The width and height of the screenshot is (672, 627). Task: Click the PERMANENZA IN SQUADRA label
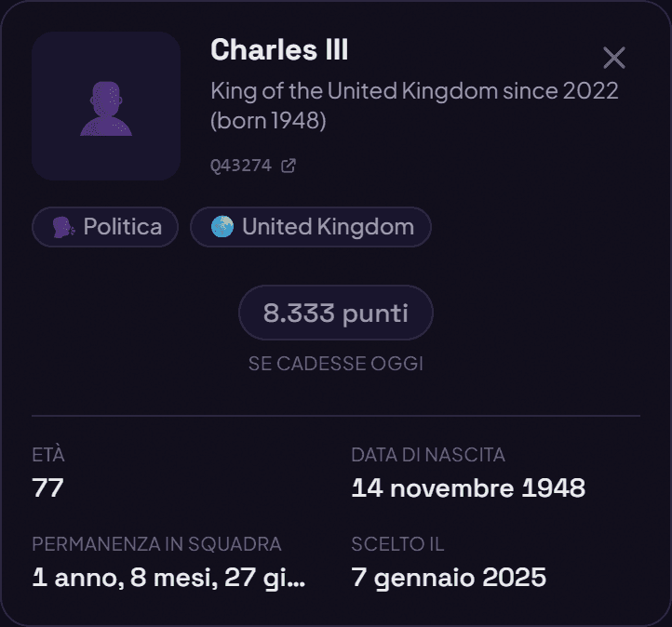[x=157, y=544]
